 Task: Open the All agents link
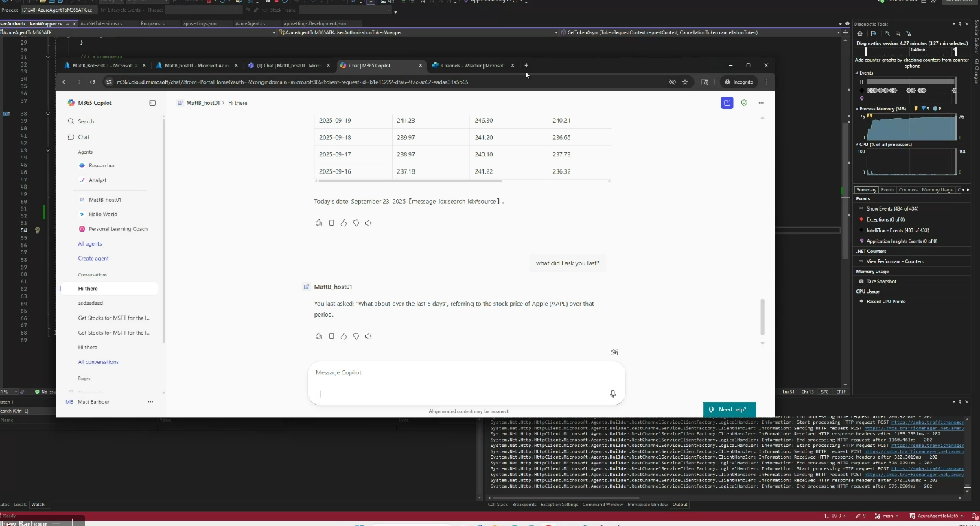[90, 243]
